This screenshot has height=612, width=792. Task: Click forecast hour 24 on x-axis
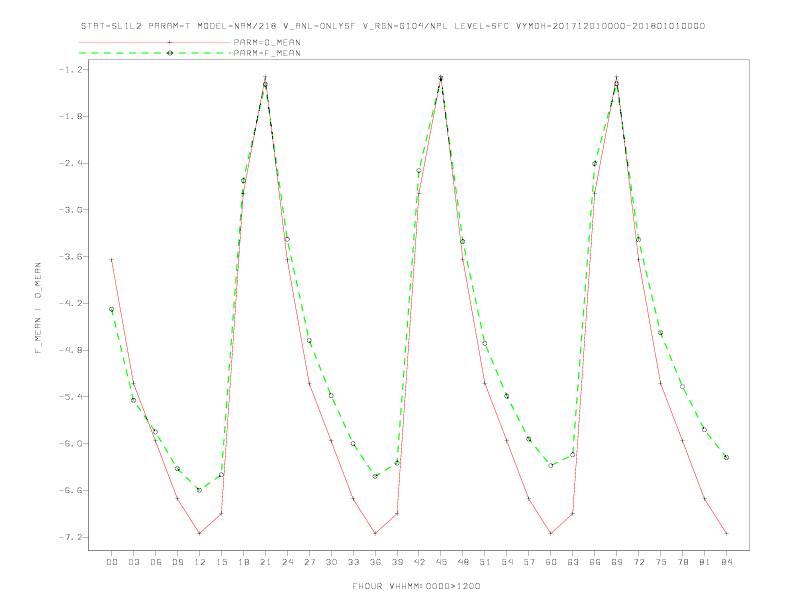click(x=287, y=562)
